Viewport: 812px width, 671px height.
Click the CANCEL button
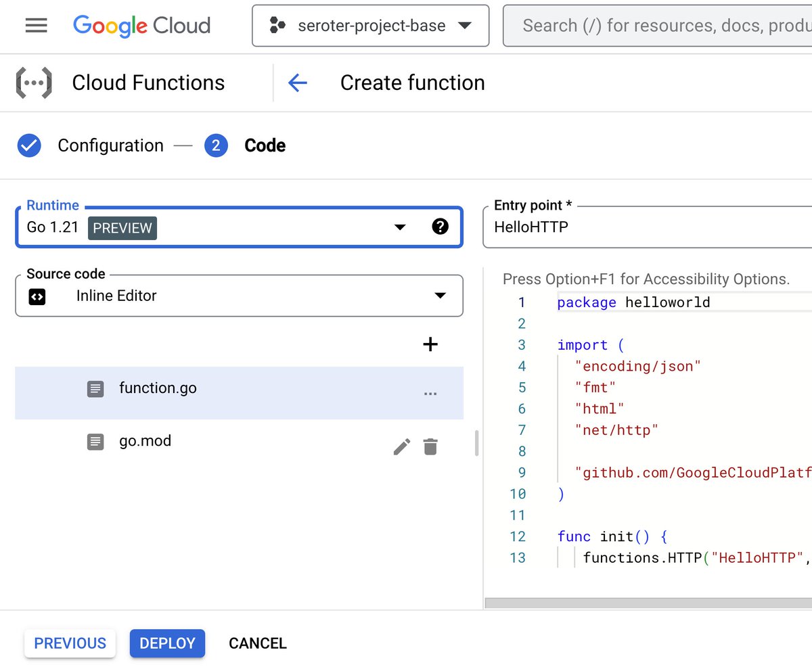(x=258, y=643)
